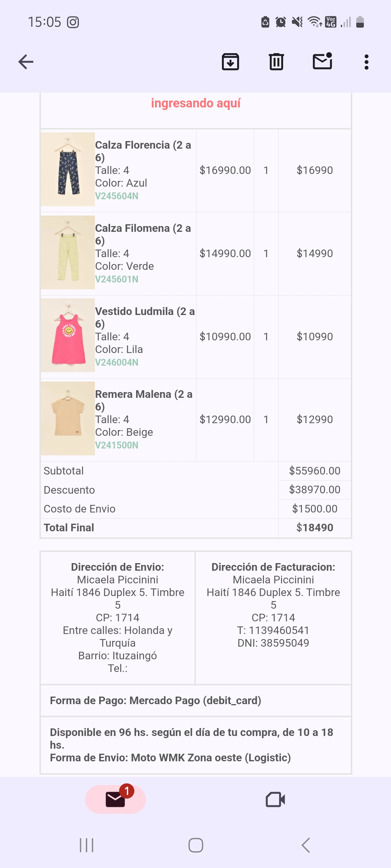Viewport: 391px width, 868px height.
Task: Archive this email
Action: (230, 62)
